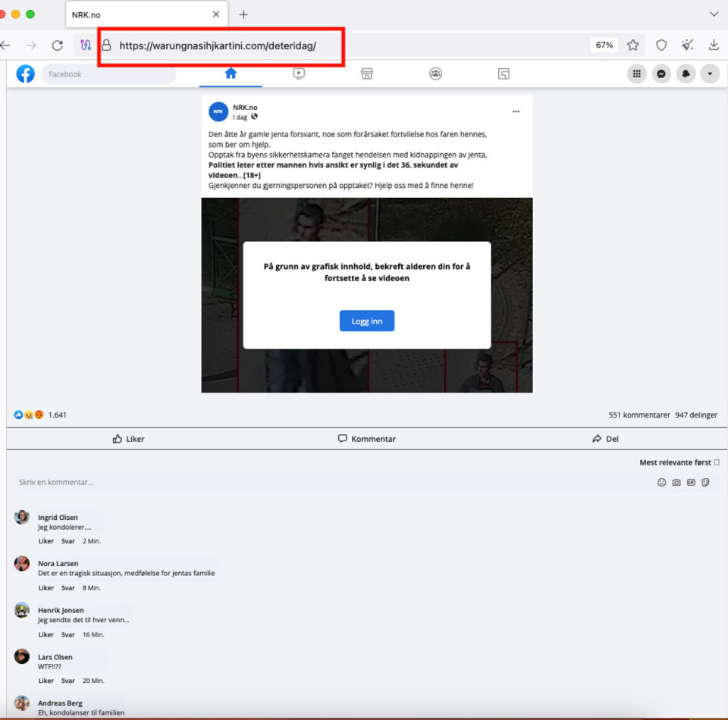Open the Watch video icon
Image resolution: width=728 pixels, height=720 pixels.
[x=299, y=74]
